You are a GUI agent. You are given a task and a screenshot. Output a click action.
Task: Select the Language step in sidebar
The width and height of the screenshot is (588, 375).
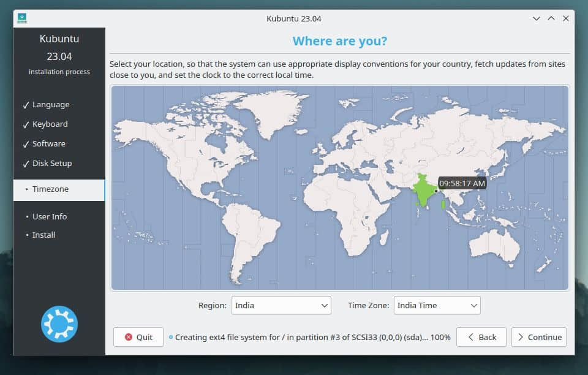[51, 105]
